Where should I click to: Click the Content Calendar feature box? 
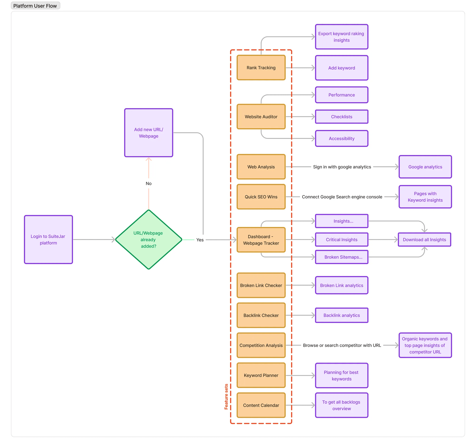pos(261,405)
